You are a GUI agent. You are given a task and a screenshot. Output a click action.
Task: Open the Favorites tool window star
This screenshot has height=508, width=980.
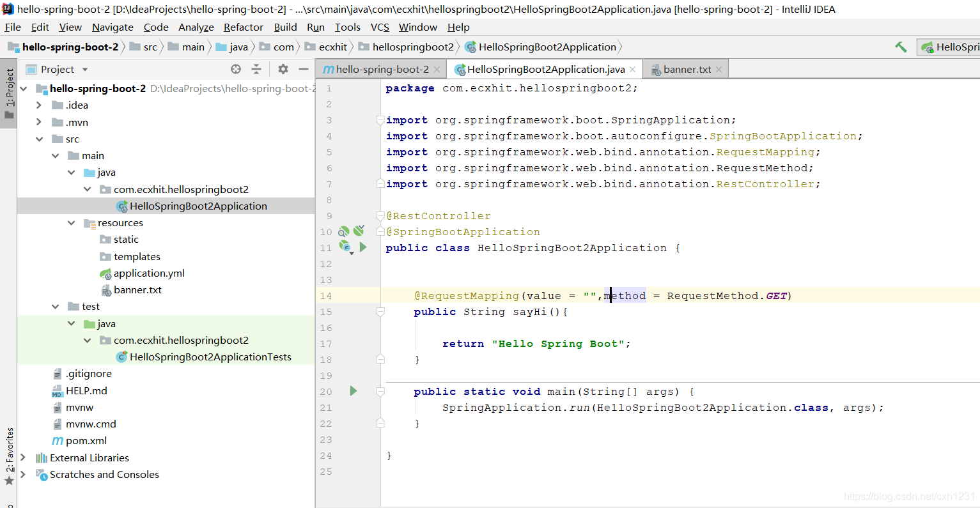coord(9,481)
